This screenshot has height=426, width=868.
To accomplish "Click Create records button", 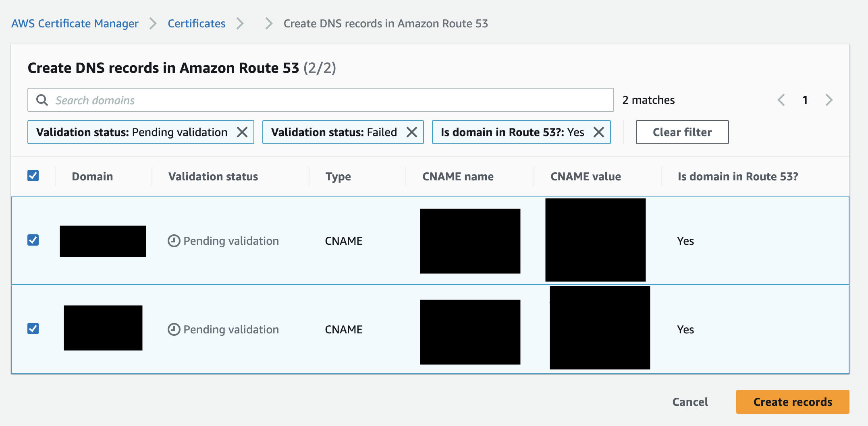I will pos(793,402).
